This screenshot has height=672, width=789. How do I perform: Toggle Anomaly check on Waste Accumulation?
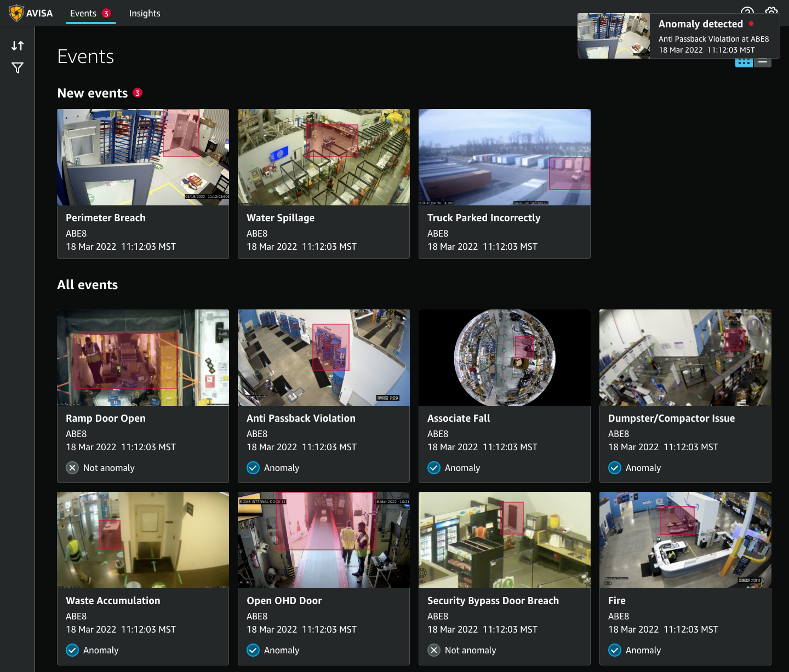(x=72, y=650)
